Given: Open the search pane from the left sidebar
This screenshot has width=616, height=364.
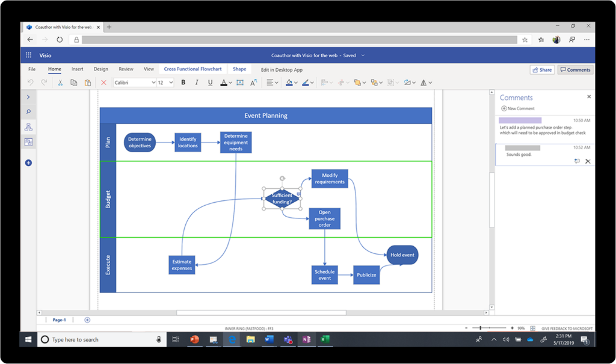Looking at the screenshot, I should (x=28, y=111).
